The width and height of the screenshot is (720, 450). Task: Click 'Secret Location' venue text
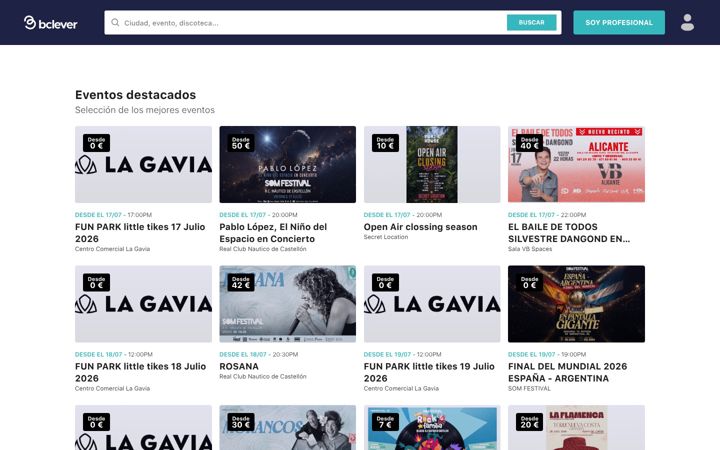(386, 237)
